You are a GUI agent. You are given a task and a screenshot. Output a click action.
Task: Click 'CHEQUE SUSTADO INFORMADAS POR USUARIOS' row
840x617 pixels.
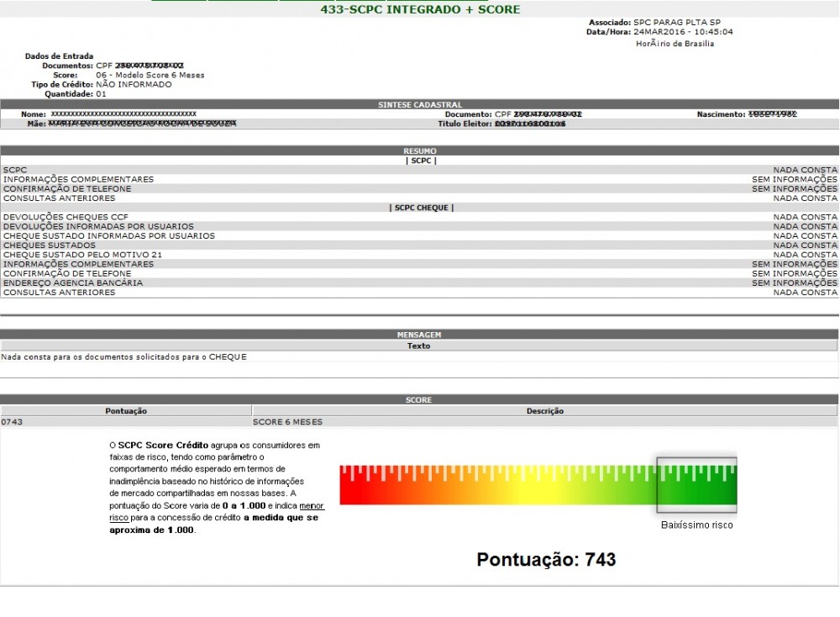click(420, 236)
